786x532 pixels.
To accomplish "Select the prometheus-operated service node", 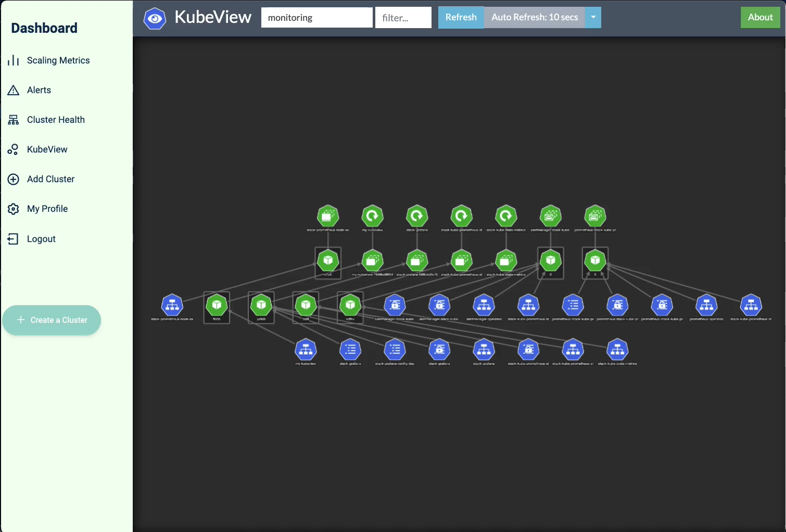I will point(706,305).
